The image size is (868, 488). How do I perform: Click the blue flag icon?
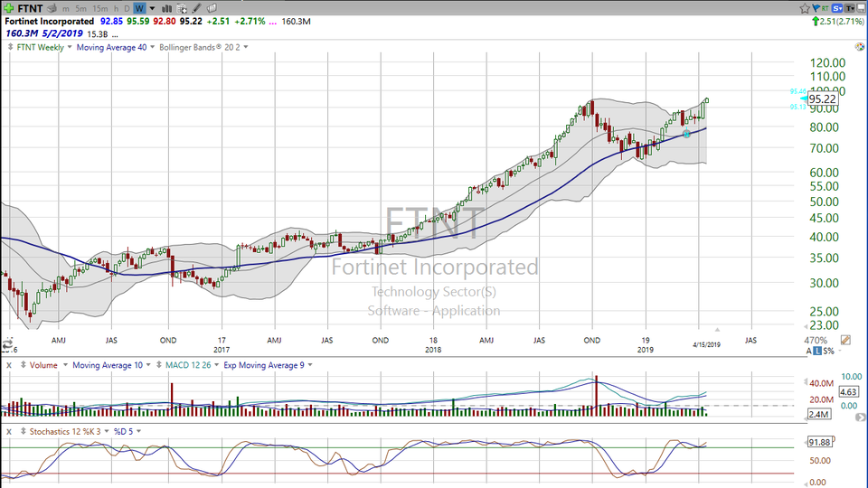[816, 8]
